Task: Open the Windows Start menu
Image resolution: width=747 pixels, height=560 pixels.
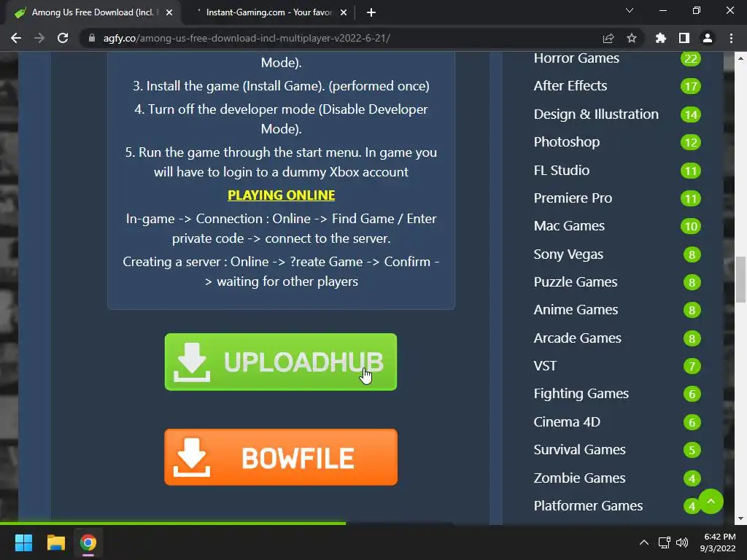Action: tap(23, 542)
